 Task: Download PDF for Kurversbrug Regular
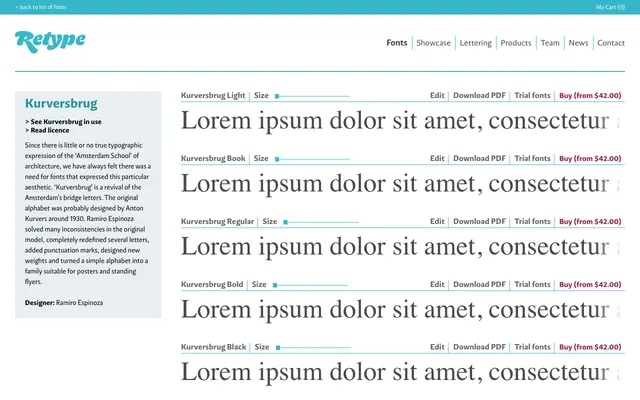pyautogui.click(x=480, y=221)
